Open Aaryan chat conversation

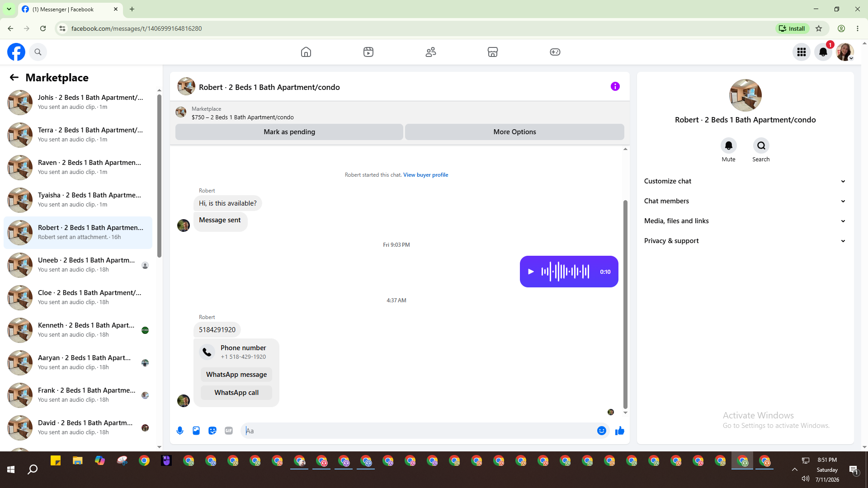78,363
